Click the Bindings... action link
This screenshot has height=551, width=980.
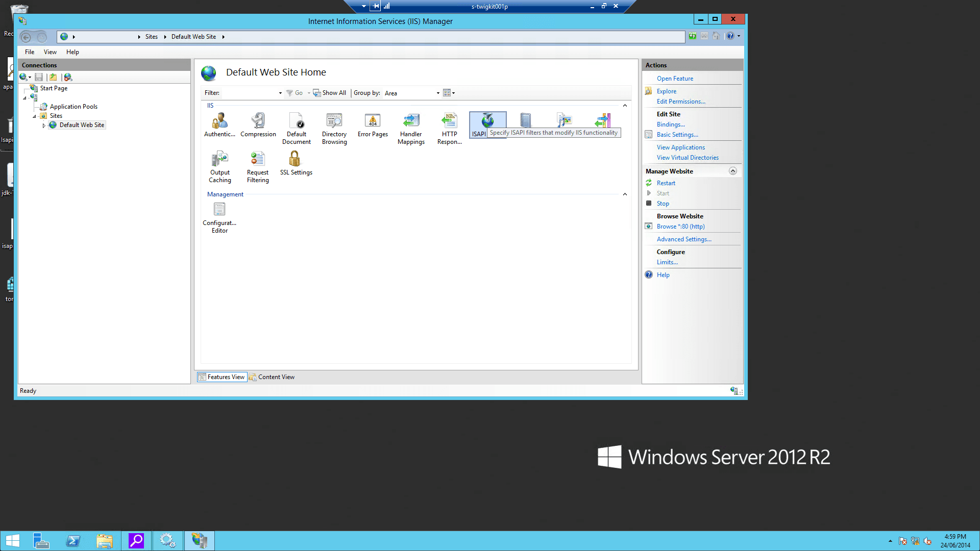pos(670,124)
